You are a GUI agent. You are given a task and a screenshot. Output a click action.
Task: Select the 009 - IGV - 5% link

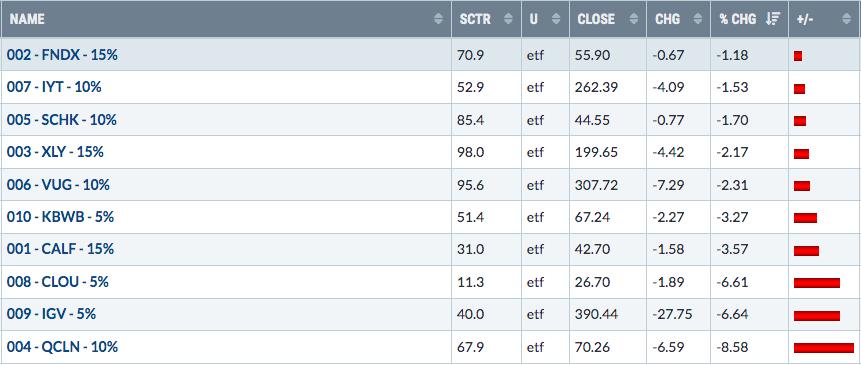(52, 314)
